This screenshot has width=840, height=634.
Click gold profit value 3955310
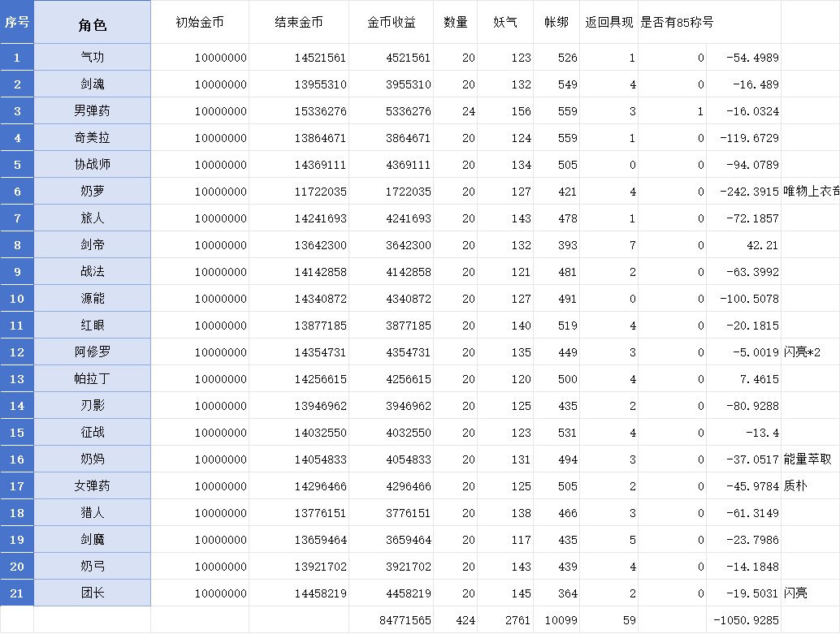[x=408, y=84]
